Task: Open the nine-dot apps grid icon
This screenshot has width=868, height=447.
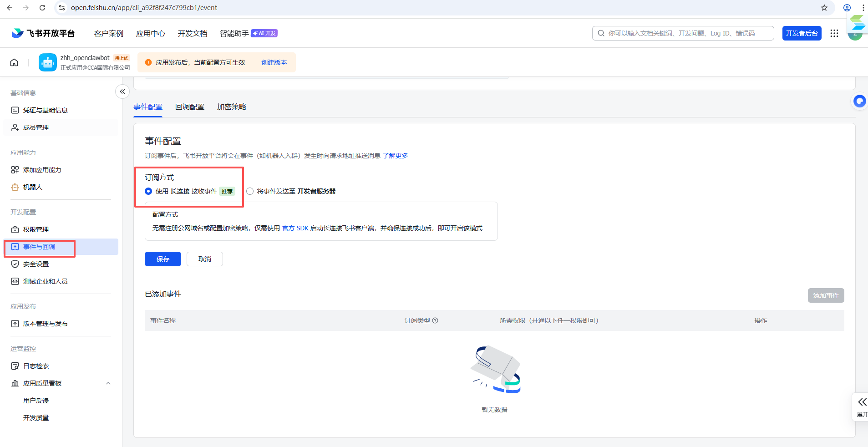Action: pos(834,33)
